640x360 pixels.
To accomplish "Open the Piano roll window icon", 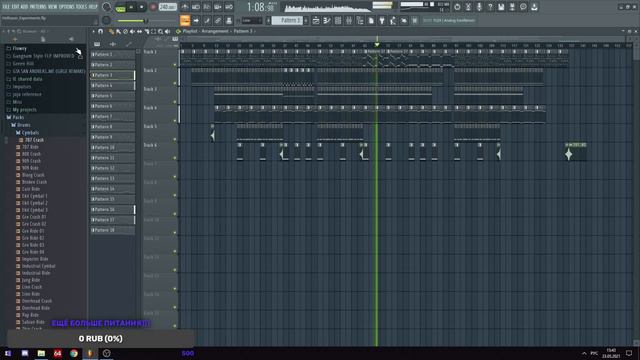I will 327,20.
